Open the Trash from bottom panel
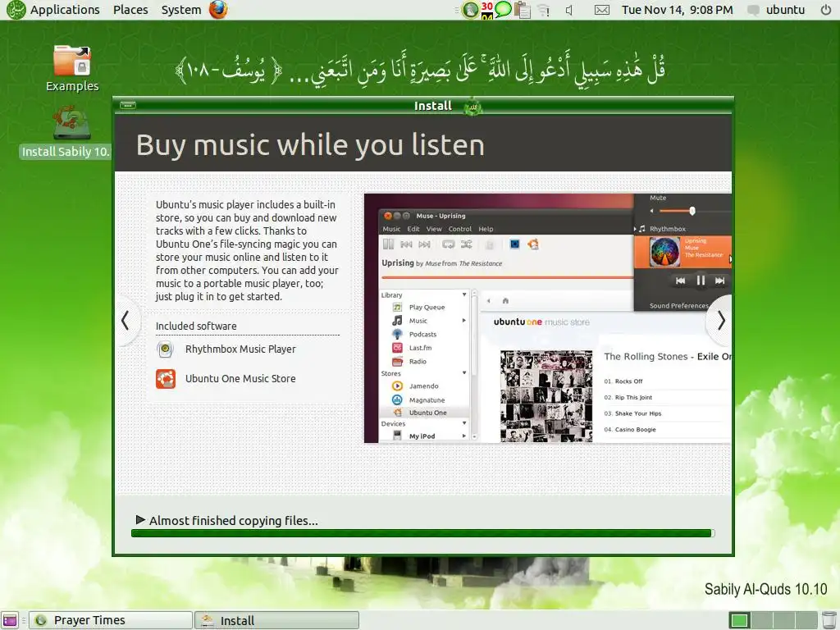This screenshot has height=630, width=840. (x=829, y=620)
